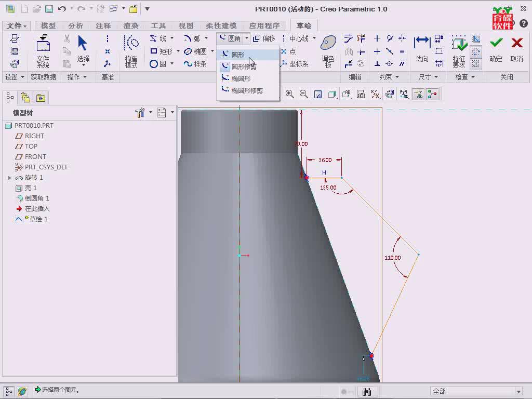
Task: Select the Normal (法向) dimension tool
Action: click(422, 49)
